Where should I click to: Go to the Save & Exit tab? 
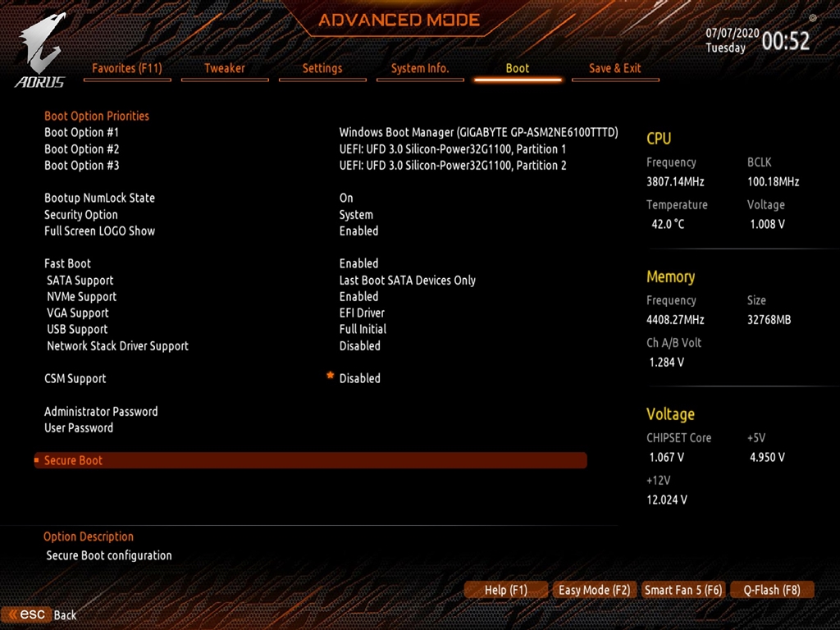[x=615, y=68]
